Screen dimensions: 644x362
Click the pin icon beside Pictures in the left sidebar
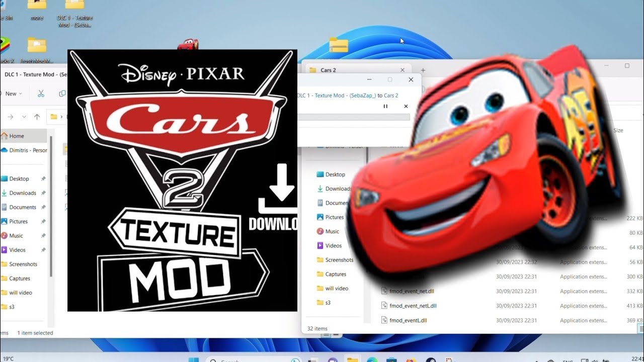point(43,221)
